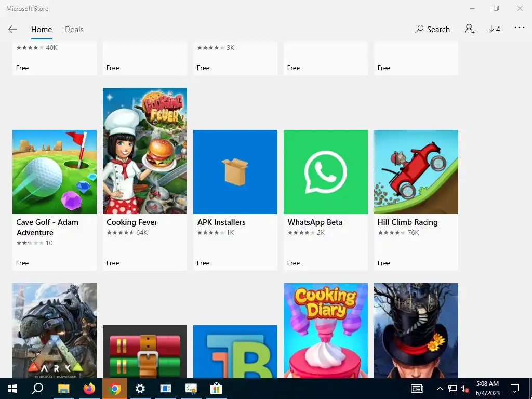Click the WhatsApp Beta title text
Screen dimensions: 532x399
pos(315,222)
